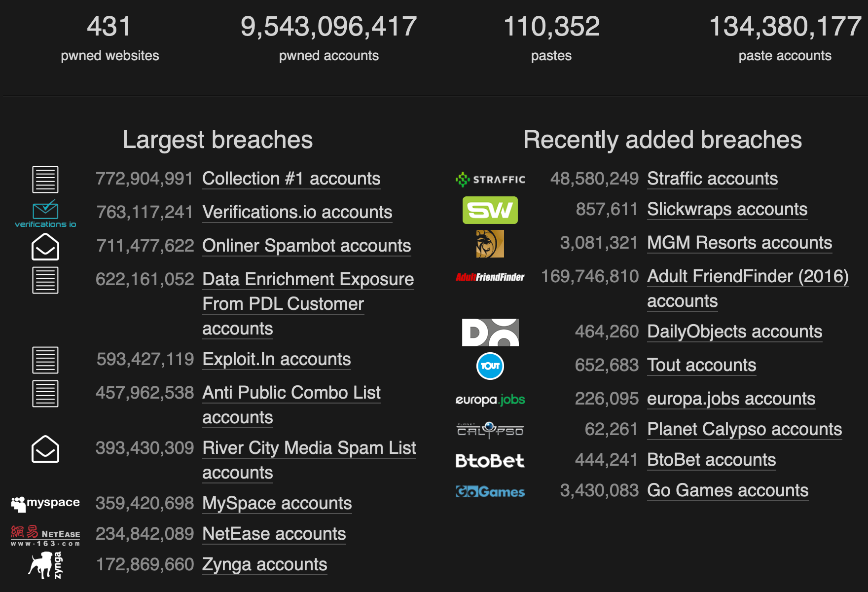Click the MGM Resorts lion logo
Screen dimensions: 868x592
pos(490,244)
